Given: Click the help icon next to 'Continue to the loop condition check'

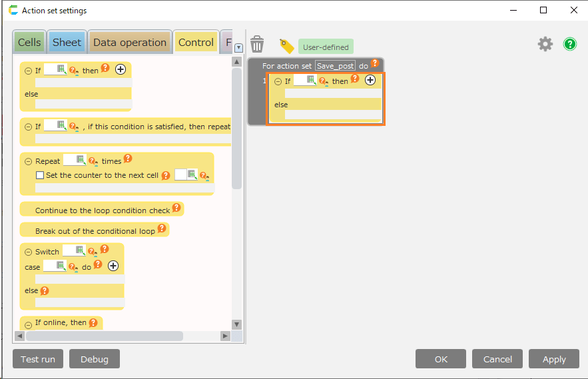Looking at the screenshot, I should pyautogui.click(x=176, y=208).
